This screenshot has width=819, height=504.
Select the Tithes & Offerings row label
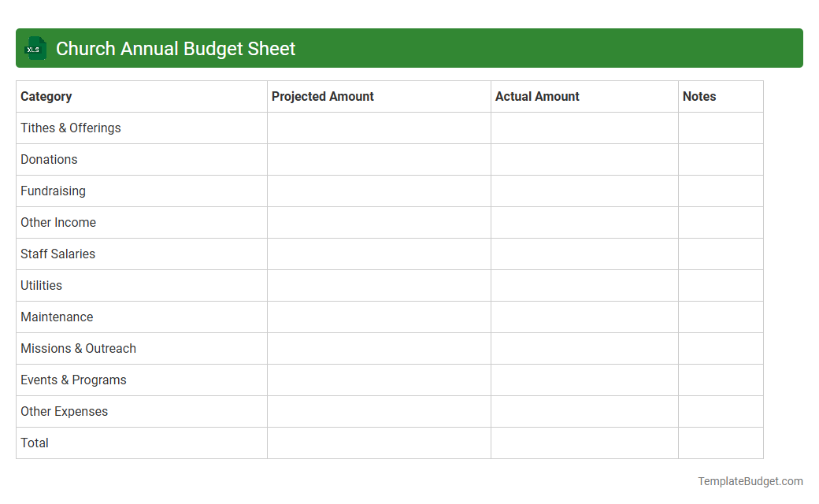[x=70, y=128]
